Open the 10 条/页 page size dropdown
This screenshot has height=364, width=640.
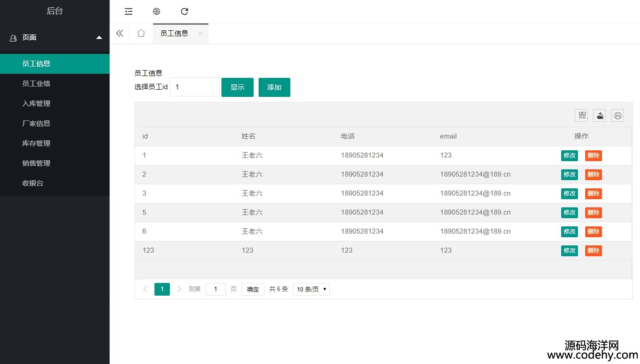(311, 289)
